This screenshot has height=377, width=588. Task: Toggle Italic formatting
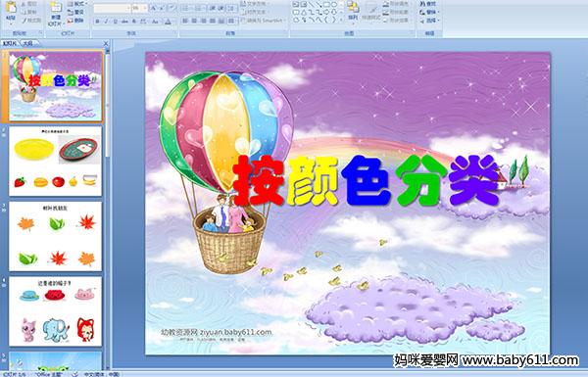click(106, 22)
